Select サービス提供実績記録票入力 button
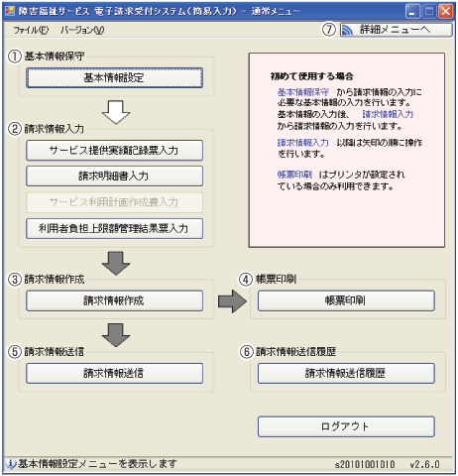458x476 pixels. point(114,151)
